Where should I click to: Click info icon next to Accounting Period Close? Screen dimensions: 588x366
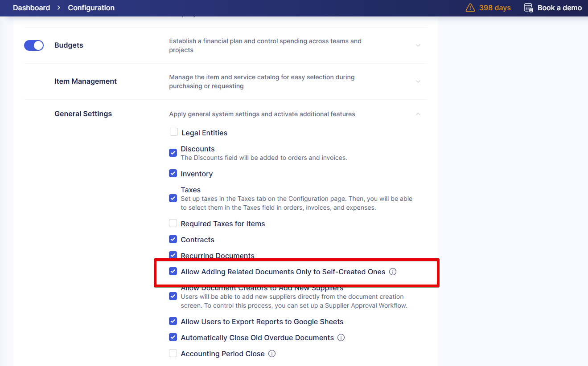point(272,354)
